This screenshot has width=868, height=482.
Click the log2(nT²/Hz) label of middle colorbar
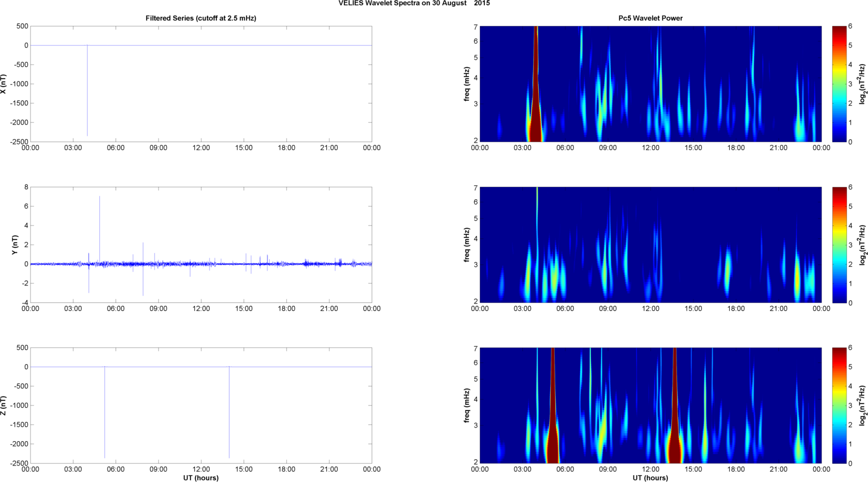[x=863, y=245]
